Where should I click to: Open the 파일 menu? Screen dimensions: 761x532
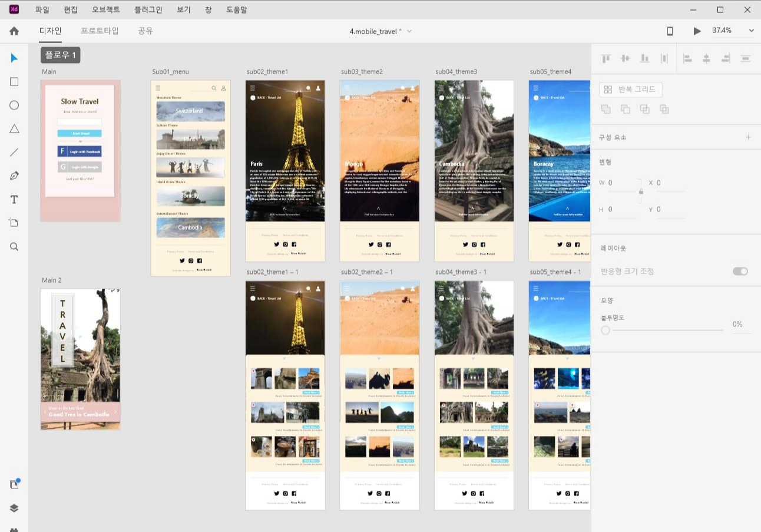(x=42, y=9)
